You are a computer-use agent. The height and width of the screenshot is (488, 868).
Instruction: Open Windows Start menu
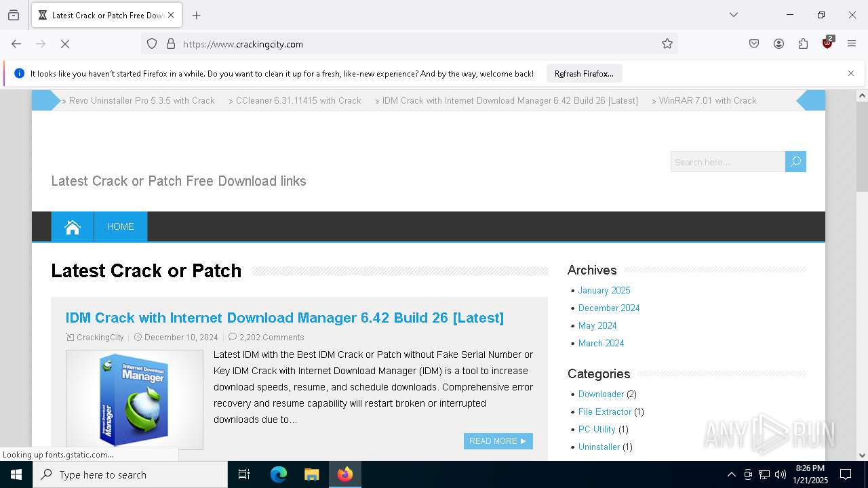[16, 474]
